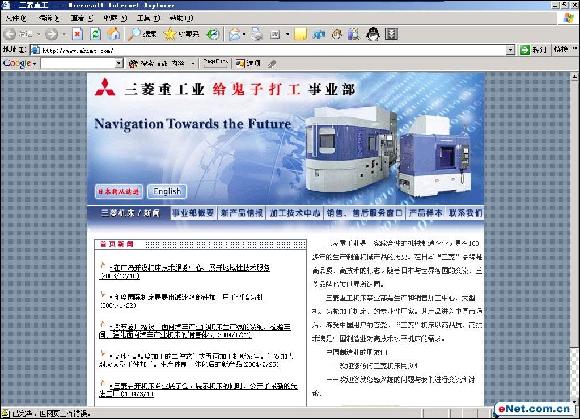Image resolution: width=580 pixels, height=419 pixels.
Task: Open Favorites star icon
Action: [x=170, y=34]
